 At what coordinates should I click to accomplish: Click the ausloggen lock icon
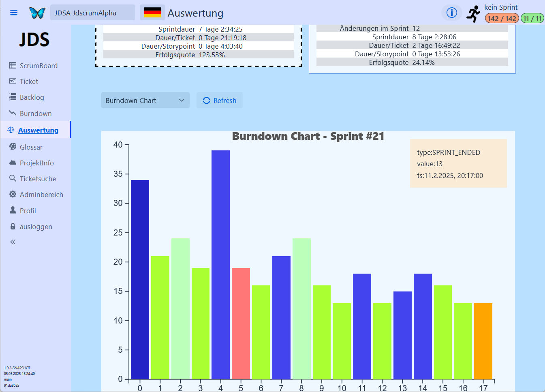point(13,226)
